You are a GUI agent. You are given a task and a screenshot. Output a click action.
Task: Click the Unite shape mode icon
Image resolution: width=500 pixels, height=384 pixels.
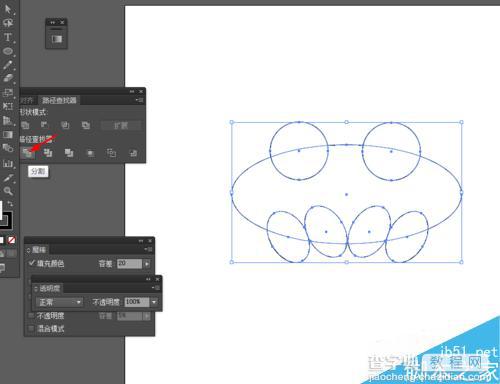point(25,125)
